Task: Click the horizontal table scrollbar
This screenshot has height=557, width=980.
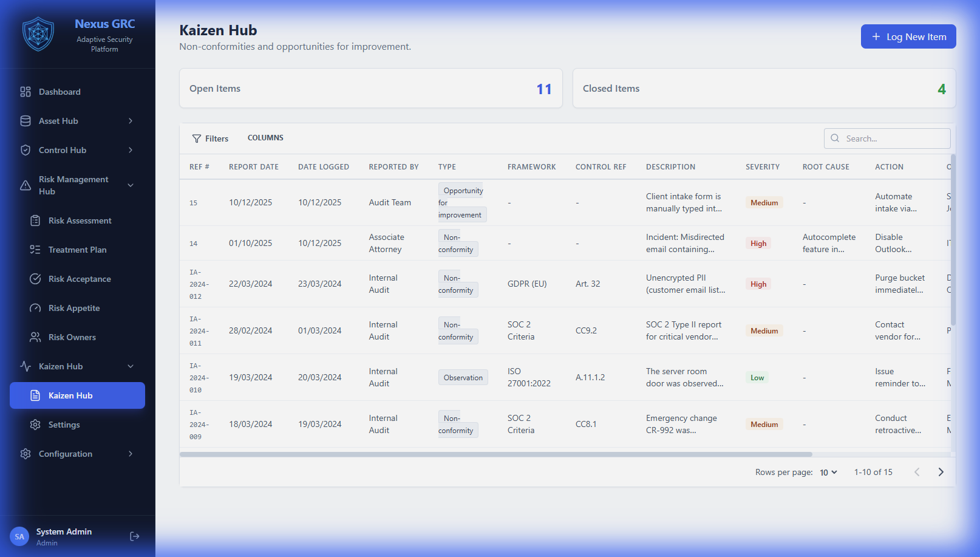Action: click(495, 454)
